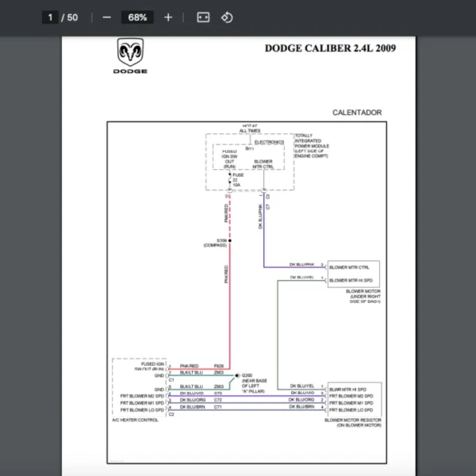This screenshot has width=476, height=476.
Task: Click the BLOWER MOTOR RESISTOR label
Action: pos(353,422)
